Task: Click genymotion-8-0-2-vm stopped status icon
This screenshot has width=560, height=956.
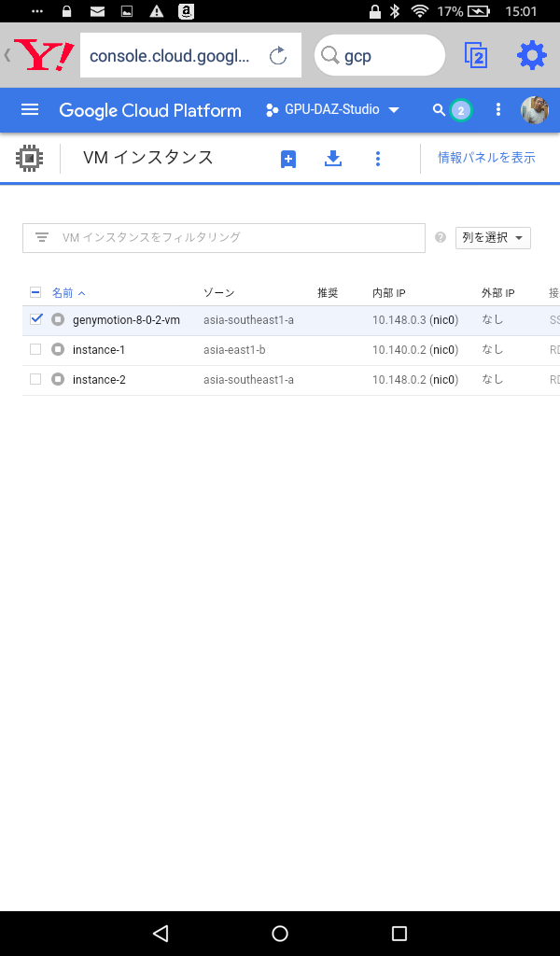Action: (x=58, y=319)
